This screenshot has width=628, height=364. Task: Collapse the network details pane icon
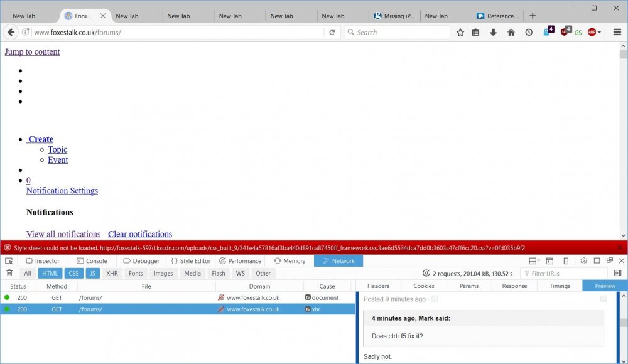point(617,273)
